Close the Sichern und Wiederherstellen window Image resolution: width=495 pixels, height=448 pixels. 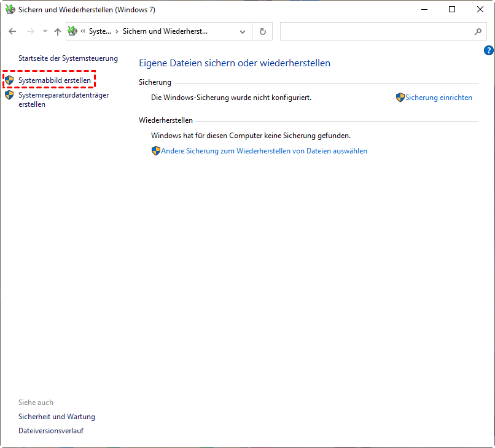point(480,9)
